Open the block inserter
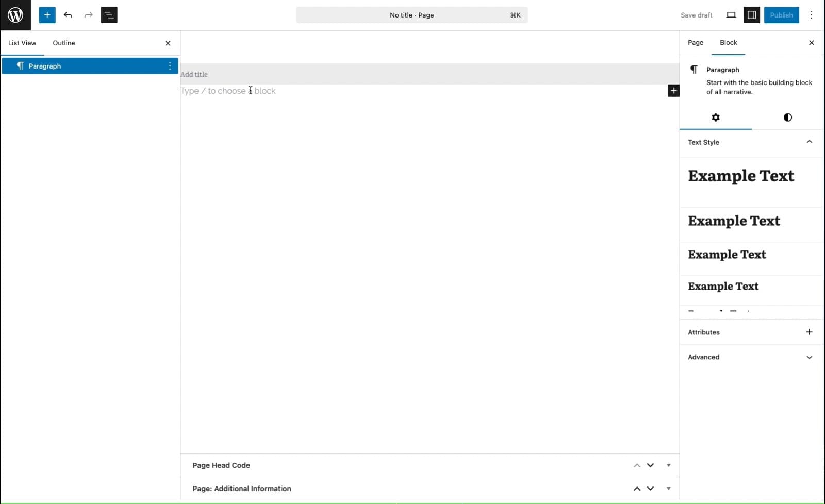The image size is (825, 504). [x=47, y=15]
